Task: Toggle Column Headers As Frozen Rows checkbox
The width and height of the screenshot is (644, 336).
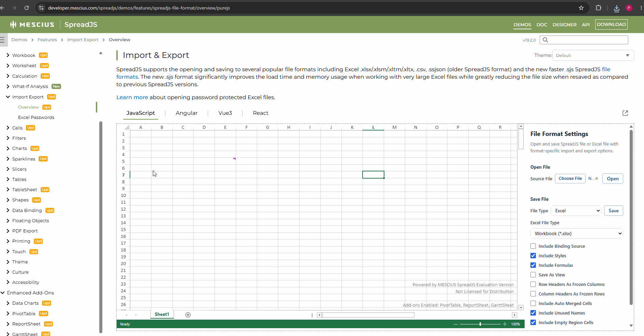Action: 533,294
